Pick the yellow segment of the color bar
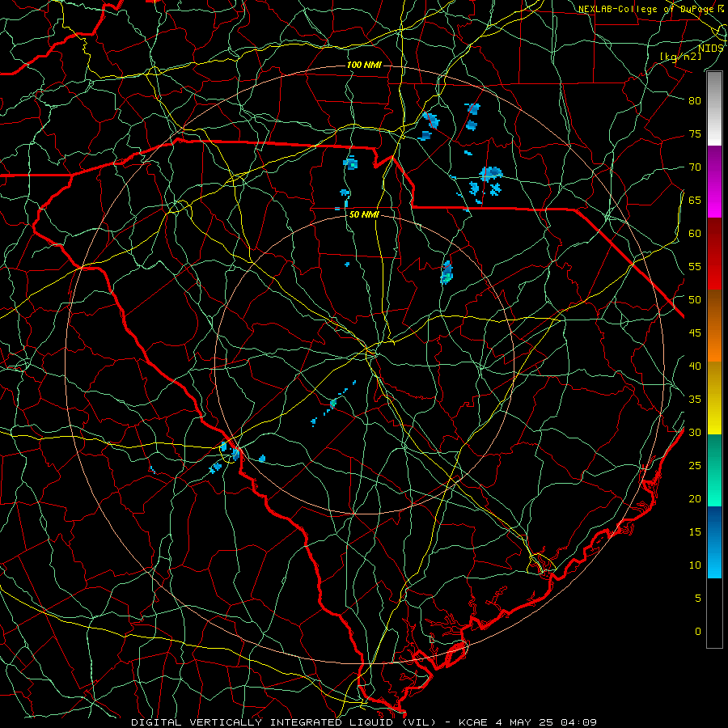 [714, 398]
